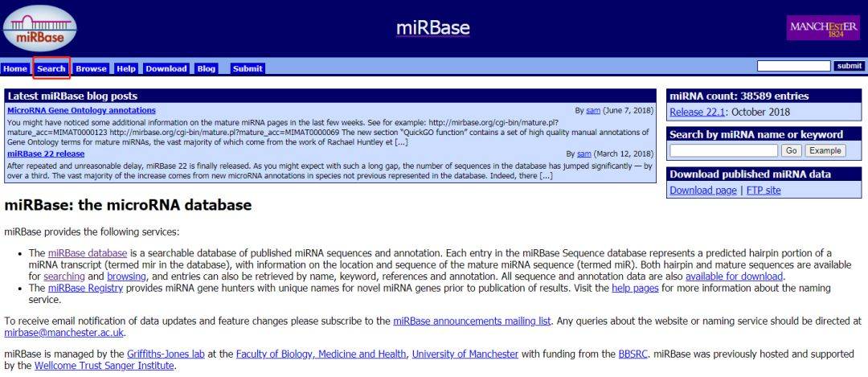Viewport: 868px width, 377px height.
Task: Open the Download page link
Action: point(703,191)
